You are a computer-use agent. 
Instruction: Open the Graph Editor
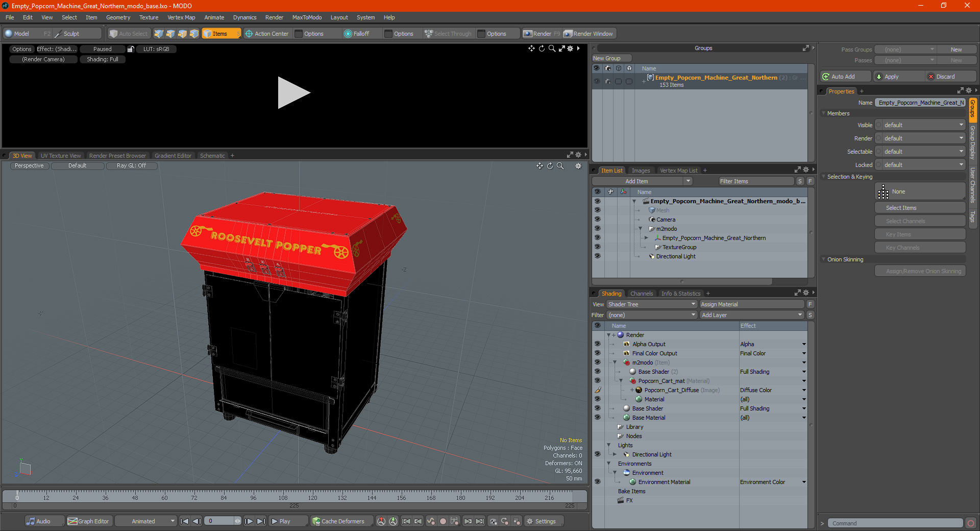click(x=89, y=521)
